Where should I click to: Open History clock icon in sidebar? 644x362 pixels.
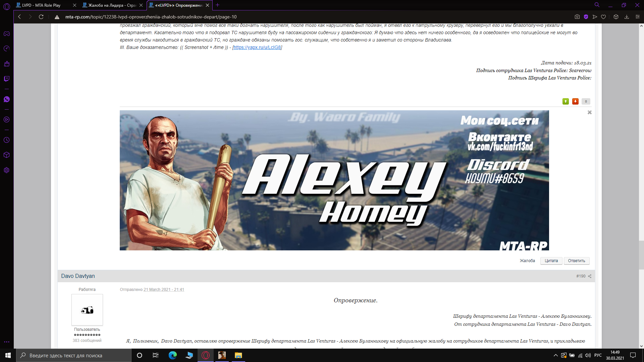(x=7, y=140)
